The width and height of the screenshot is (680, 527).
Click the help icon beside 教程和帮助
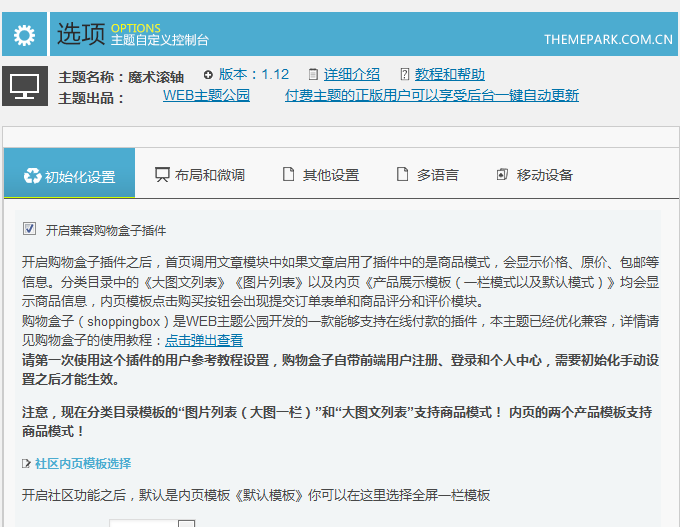(x=404, y=74)
